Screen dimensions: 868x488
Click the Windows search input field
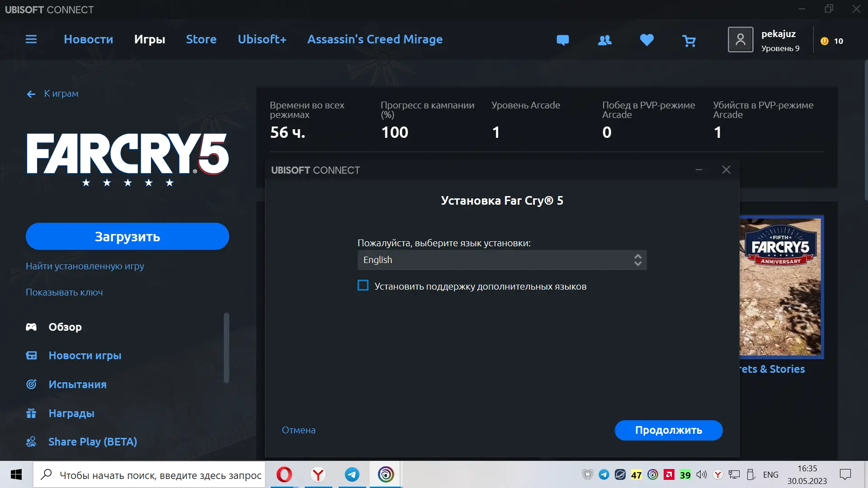(x=149, y=474)
